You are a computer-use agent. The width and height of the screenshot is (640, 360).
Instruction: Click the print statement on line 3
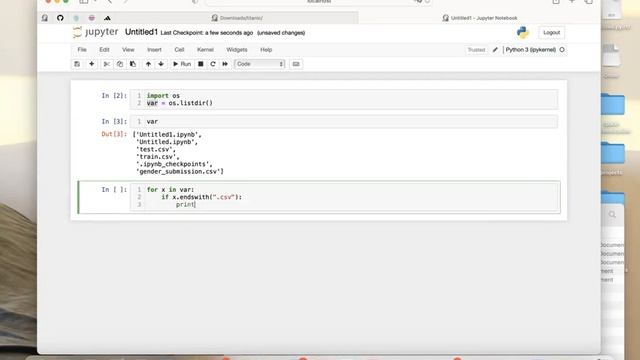[x=185, y=204]
